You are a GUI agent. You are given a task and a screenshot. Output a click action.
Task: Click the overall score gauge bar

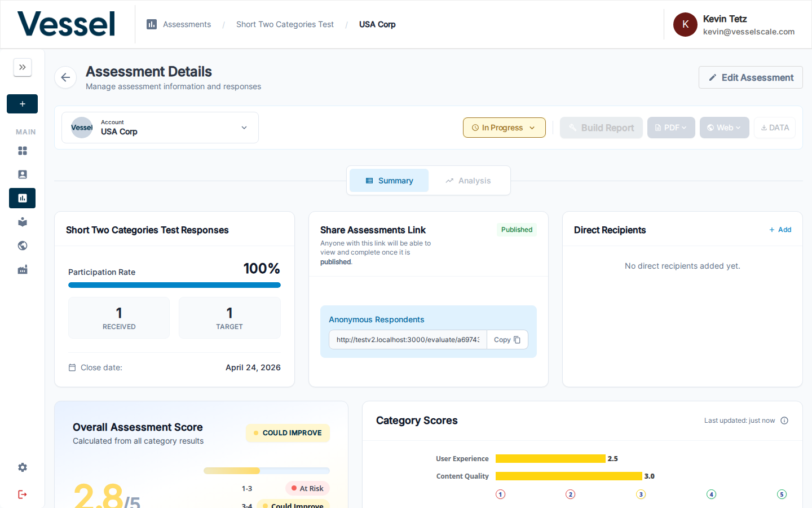tap(267, 471)
